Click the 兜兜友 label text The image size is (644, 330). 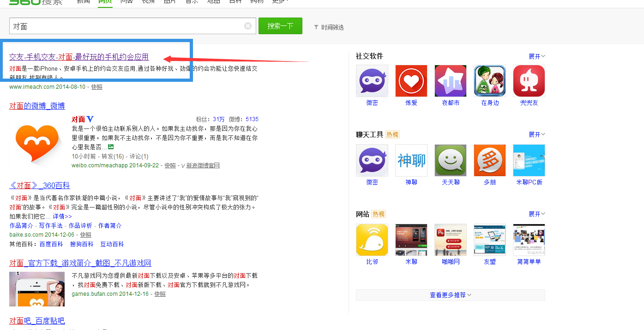[529, 103]
